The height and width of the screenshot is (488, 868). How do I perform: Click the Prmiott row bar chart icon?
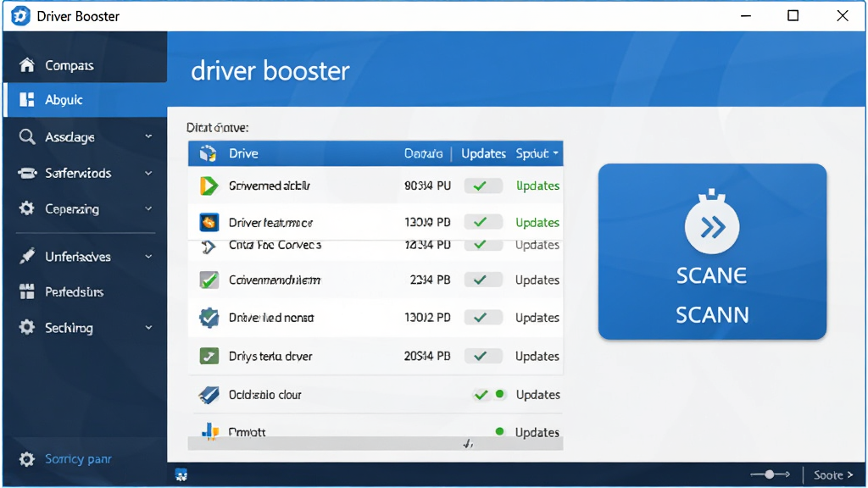(x=210, y=431)
